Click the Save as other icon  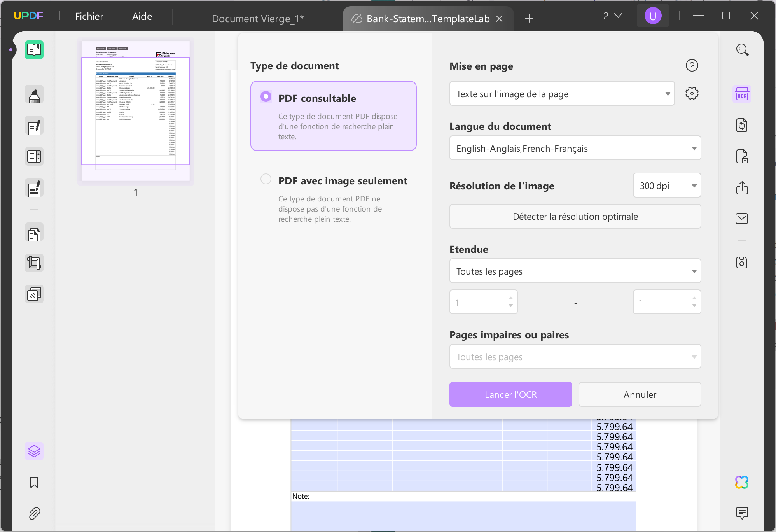tap(742, 262)
